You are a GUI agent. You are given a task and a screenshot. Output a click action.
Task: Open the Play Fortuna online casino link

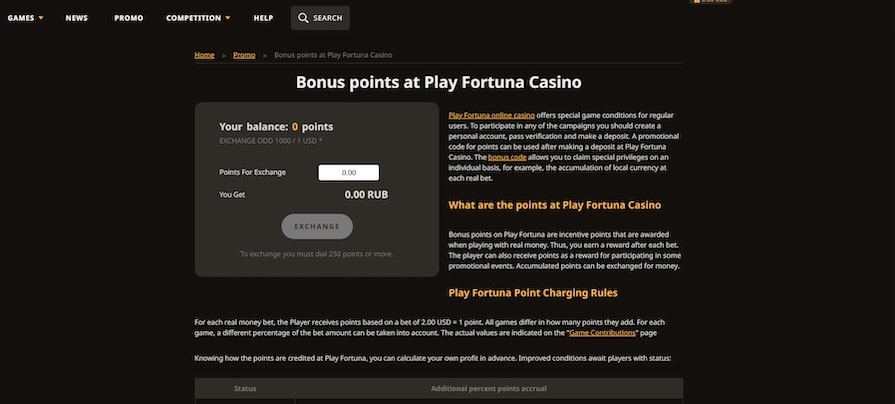click(492, 115)
